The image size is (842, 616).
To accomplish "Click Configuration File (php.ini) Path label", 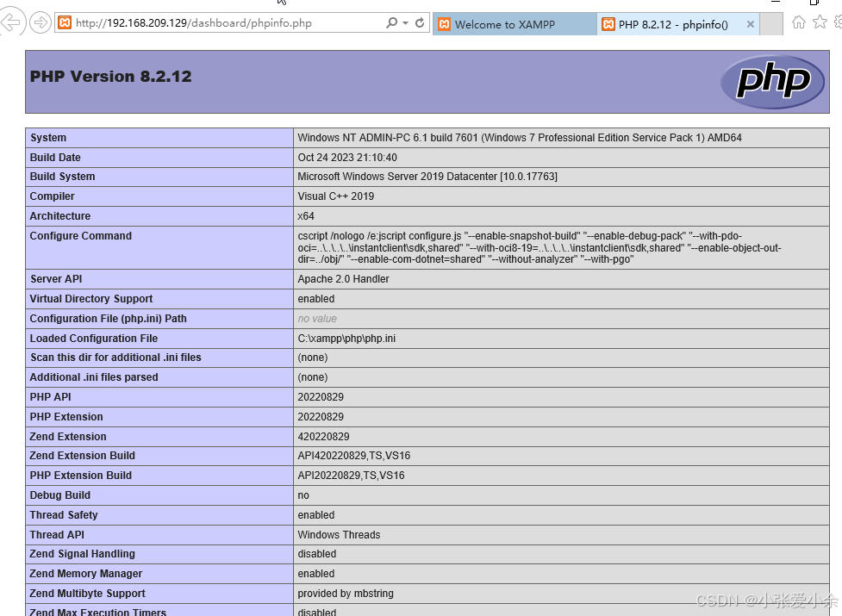I will tap(109, 318).
